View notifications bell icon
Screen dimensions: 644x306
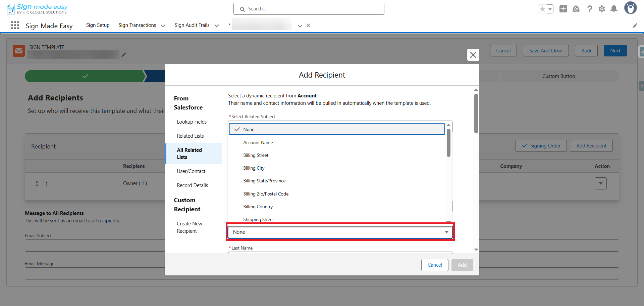coord(614,9)
